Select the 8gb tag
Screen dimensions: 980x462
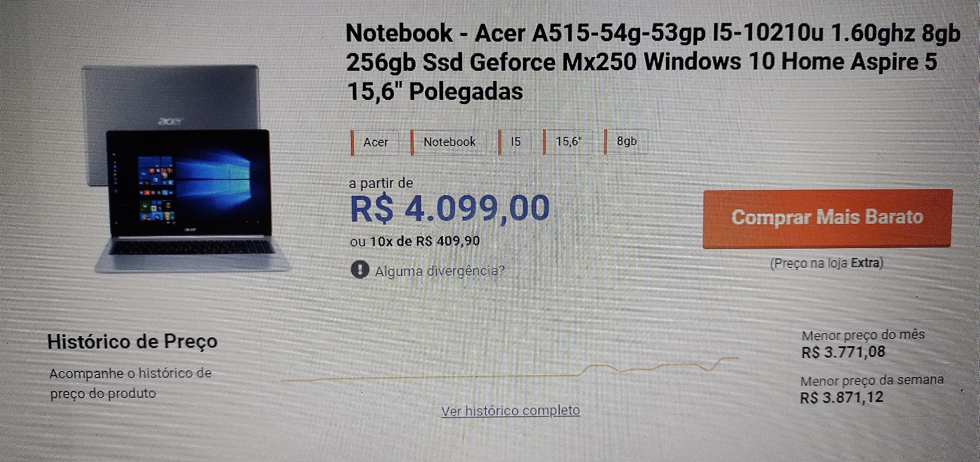[x=626, y=142]
